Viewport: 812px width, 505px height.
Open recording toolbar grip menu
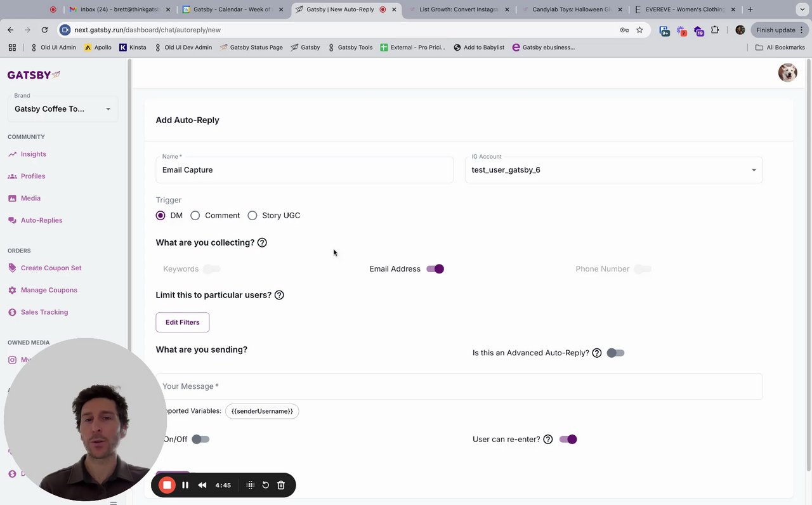[251, 485]
